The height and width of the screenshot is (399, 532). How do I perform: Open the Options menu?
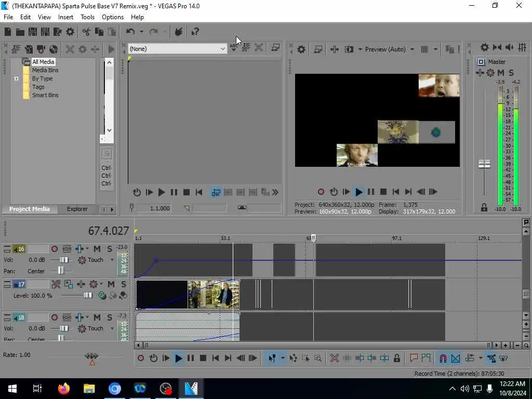[x=113, y=17]
